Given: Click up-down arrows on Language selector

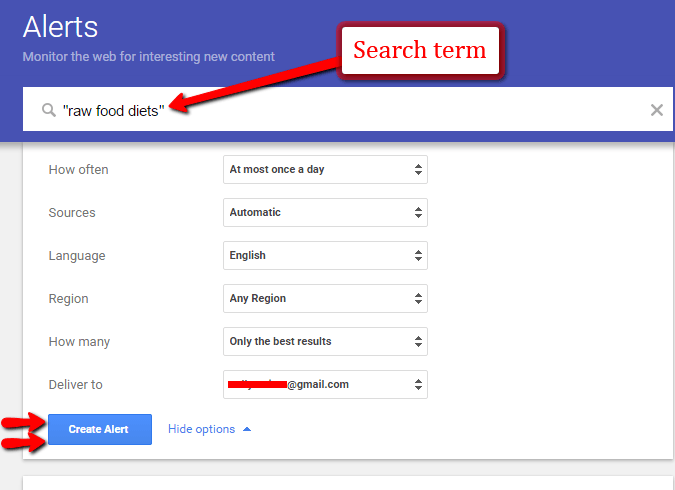Looking at the screenshot, I should (x=418, y=255).
